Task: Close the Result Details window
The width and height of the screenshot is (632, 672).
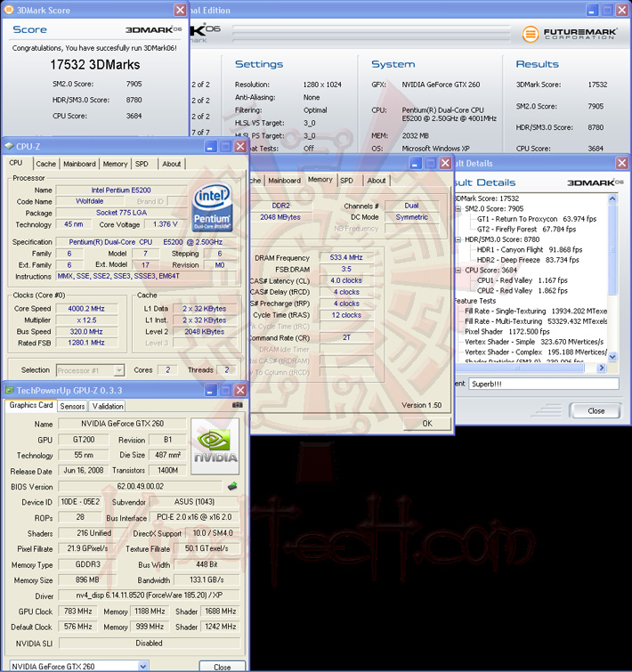Action: pos(621,163)
